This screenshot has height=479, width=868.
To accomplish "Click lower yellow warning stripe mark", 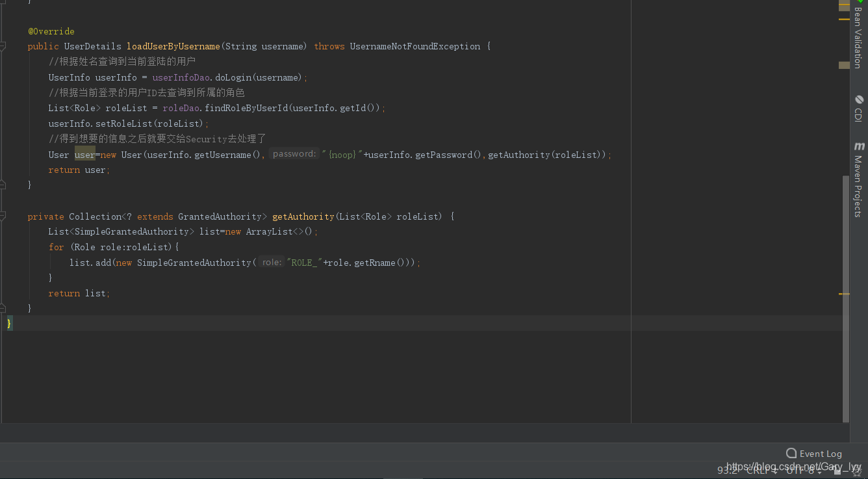I will click(844, 294).
